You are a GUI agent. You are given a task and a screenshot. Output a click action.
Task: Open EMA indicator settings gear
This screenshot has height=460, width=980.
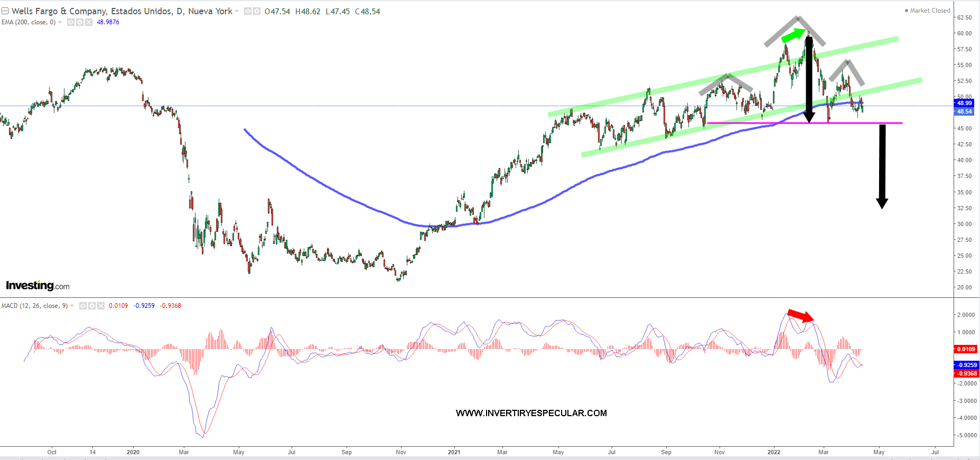pyautogui.click(x=80, y=22)
